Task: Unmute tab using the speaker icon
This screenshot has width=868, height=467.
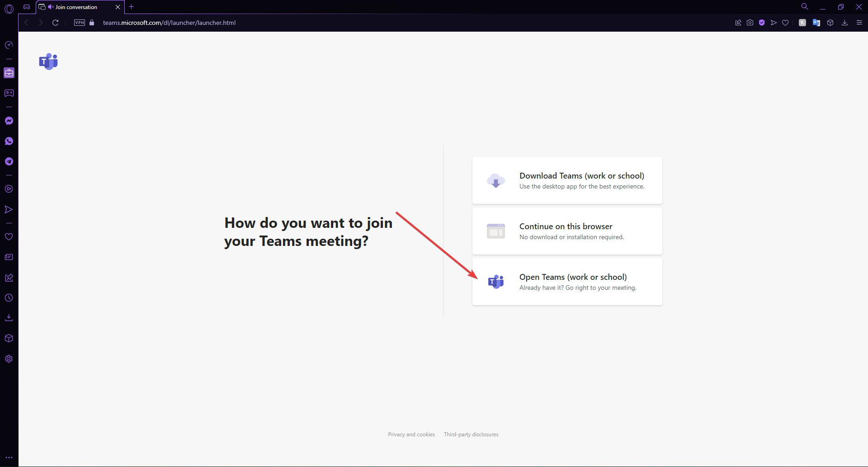Action: 51,7
